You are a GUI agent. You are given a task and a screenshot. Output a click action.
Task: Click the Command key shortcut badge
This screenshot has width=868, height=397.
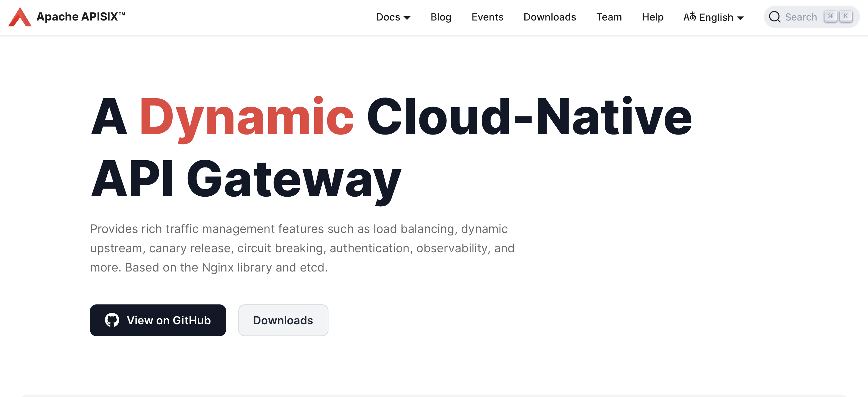830,16
